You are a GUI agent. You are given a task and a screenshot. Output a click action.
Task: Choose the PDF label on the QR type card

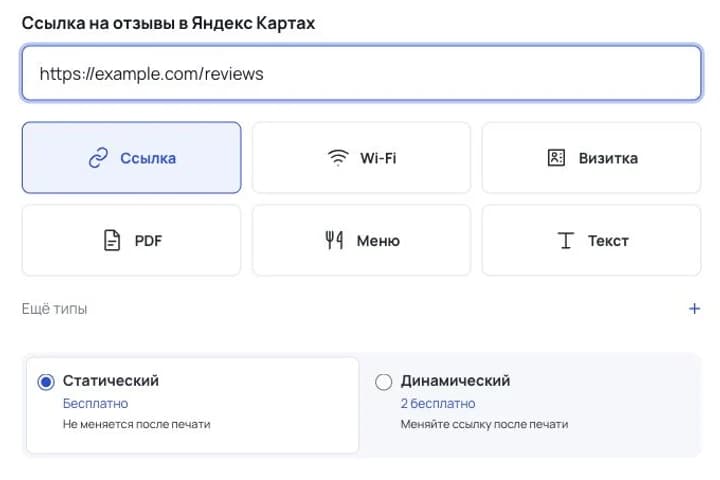(x=148, y=241)
